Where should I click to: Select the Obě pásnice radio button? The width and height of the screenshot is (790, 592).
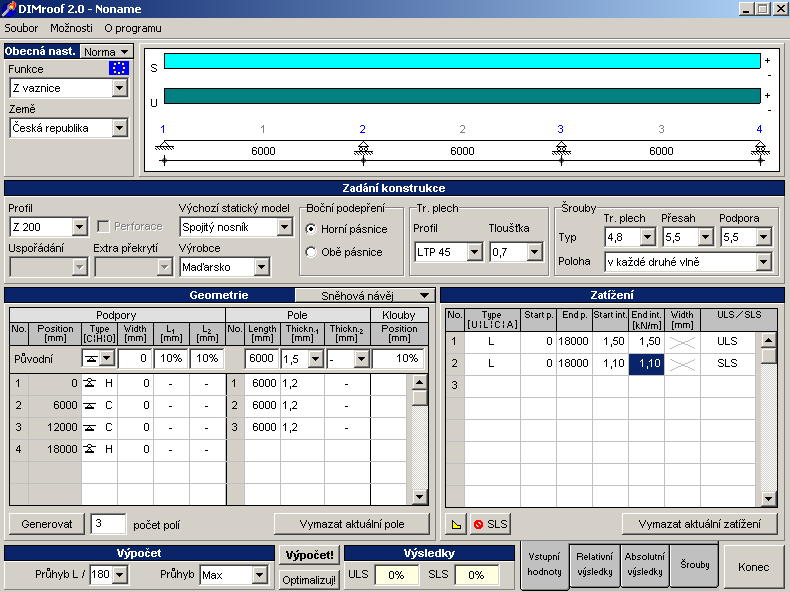(x=311, y=252)
